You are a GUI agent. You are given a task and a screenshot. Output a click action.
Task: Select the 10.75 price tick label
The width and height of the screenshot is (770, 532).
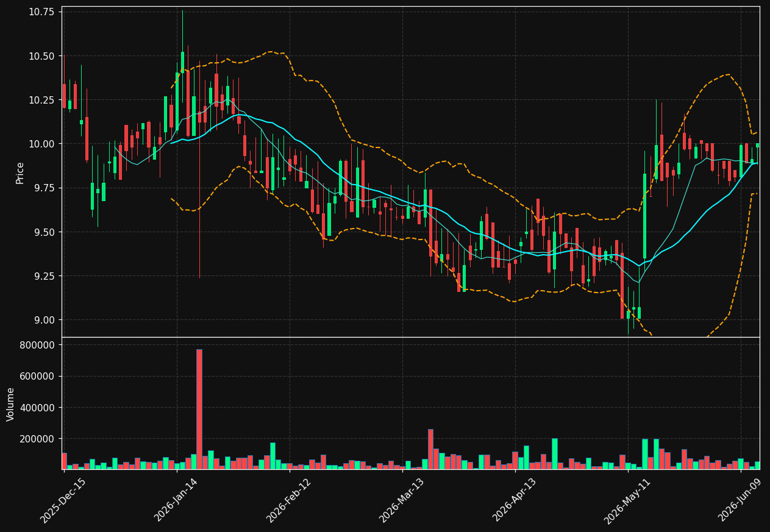click(x=41, y=12)
